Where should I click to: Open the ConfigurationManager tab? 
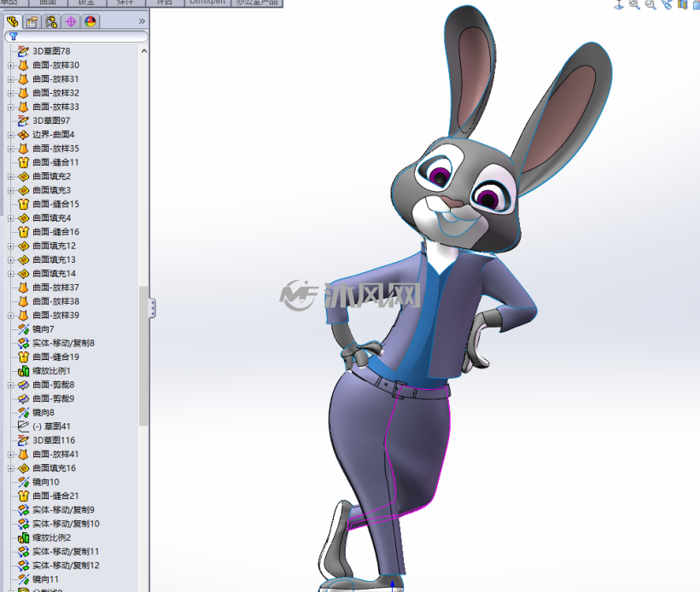point(51,21)
